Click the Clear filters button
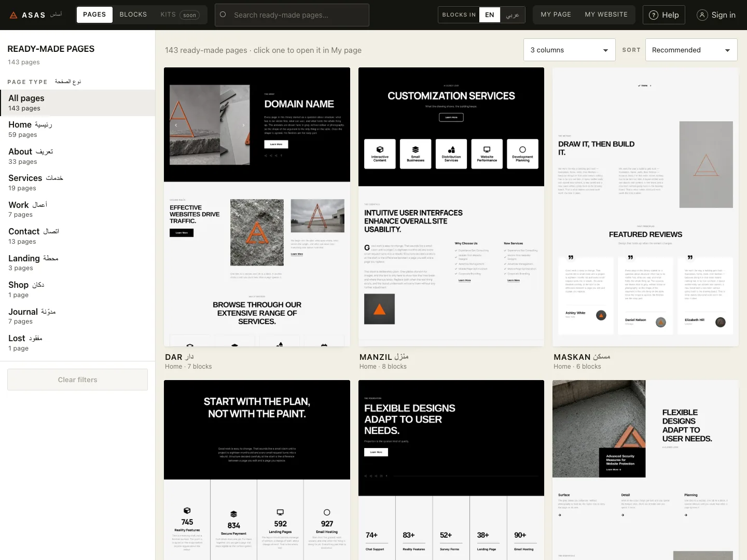The height and width of the screenshot is (560, 747). click(77, 380)
